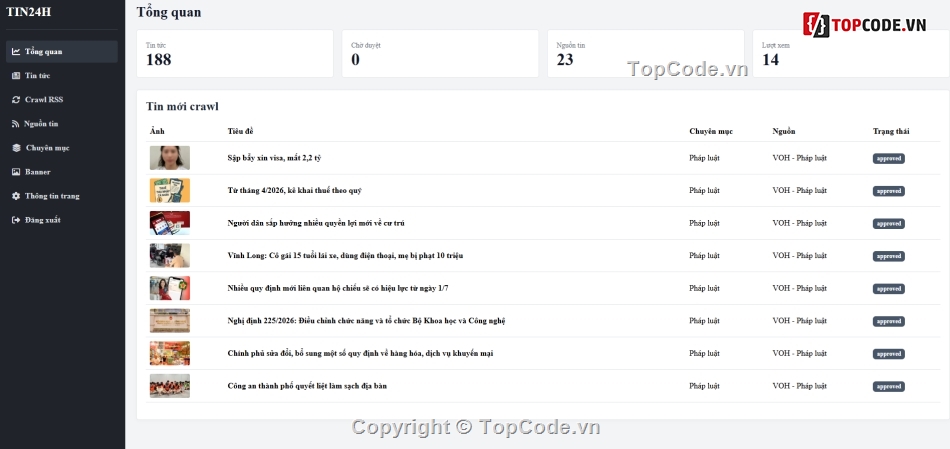Open Nguồn tin menu item
Viewport: 950px width, 449px height.
pos(62,124)
